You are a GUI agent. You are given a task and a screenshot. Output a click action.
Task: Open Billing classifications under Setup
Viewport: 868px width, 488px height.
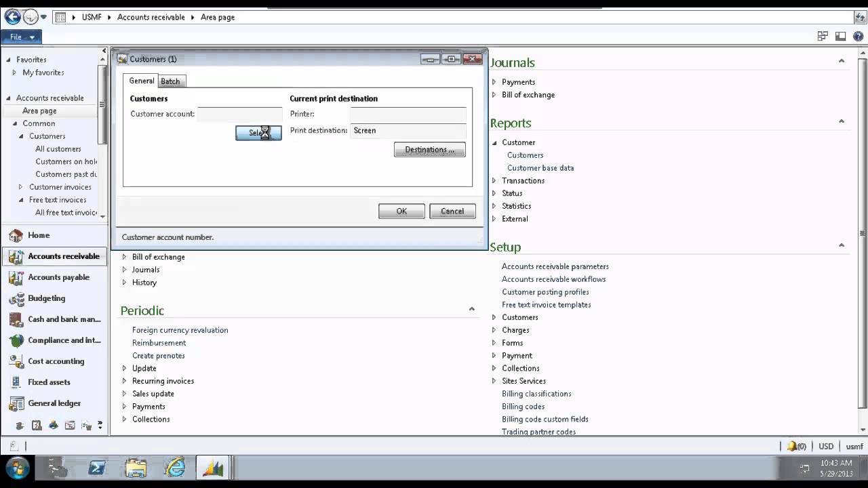tap(536, 394)
